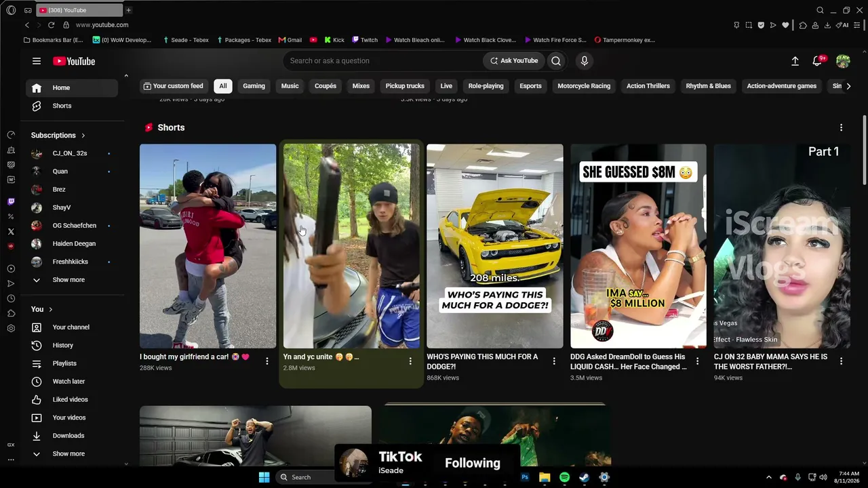The width and height of the screenshot is (868, 488).
Task: Show hidden system tray icons
Action: tap(768, 477)
